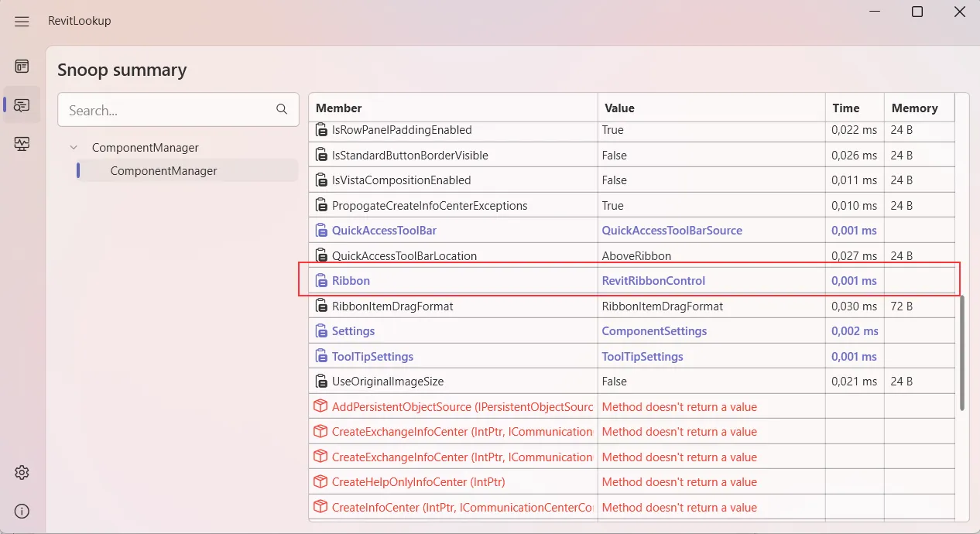The height and width of the screenshot is (534, 980).
Task: Click the 0,030 ms time cell
Action: pos(855,306)
